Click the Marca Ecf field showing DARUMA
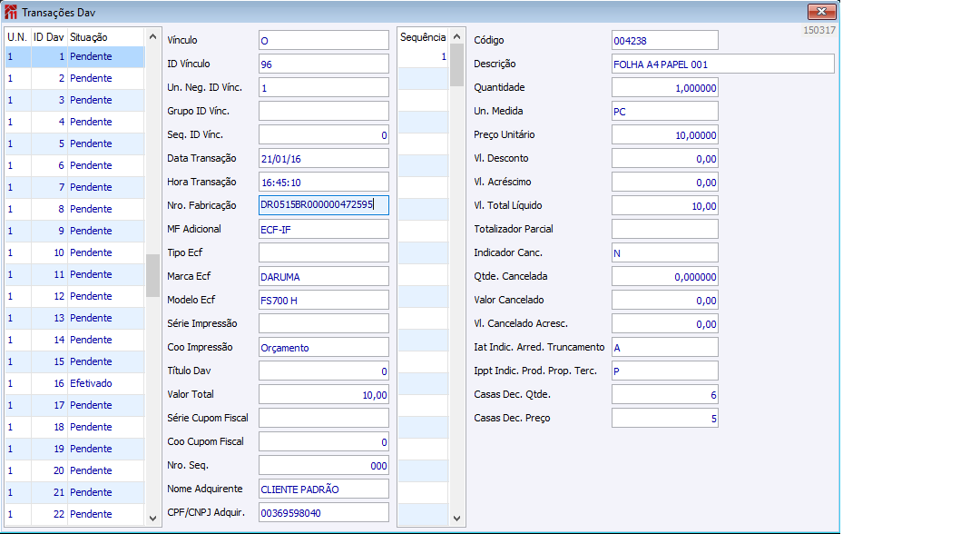 324,276
